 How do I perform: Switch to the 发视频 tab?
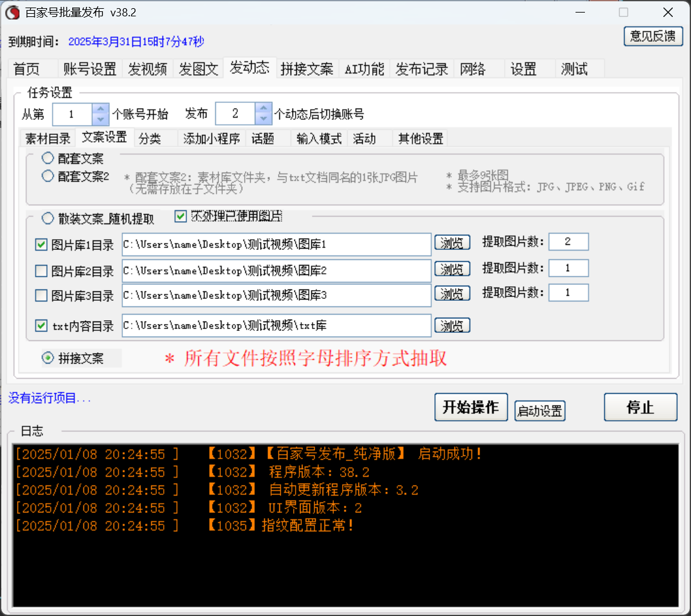[147, 69]
